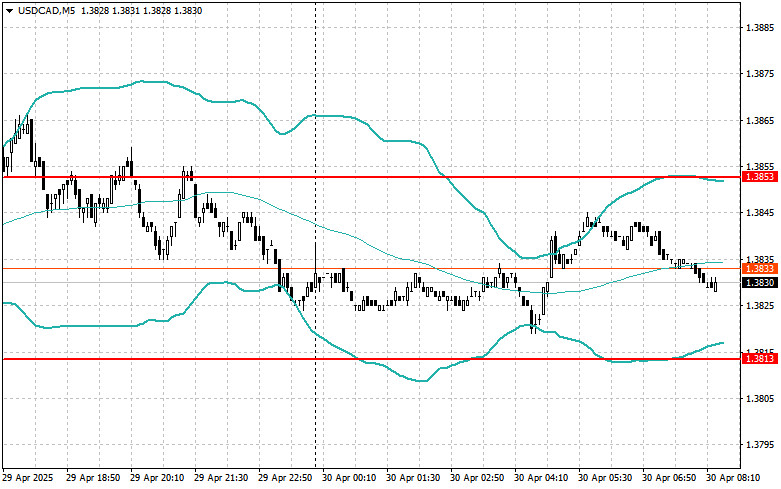Click the 30 Apr 08:10 time label
The width and height of the screenshot is (781, 489).
733,478
